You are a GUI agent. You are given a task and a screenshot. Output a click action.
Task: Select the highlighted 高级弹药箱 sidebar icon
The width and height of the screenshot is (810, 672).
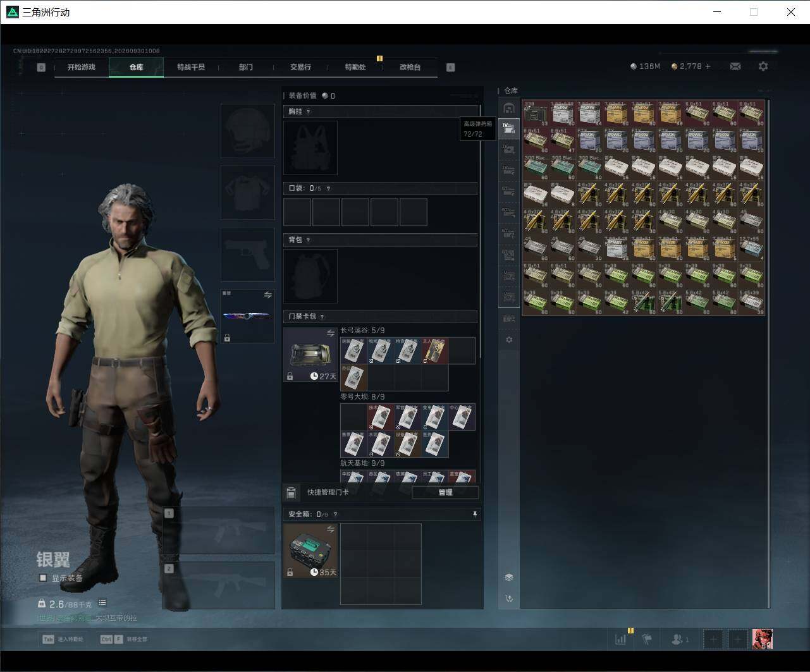[509, 129]
